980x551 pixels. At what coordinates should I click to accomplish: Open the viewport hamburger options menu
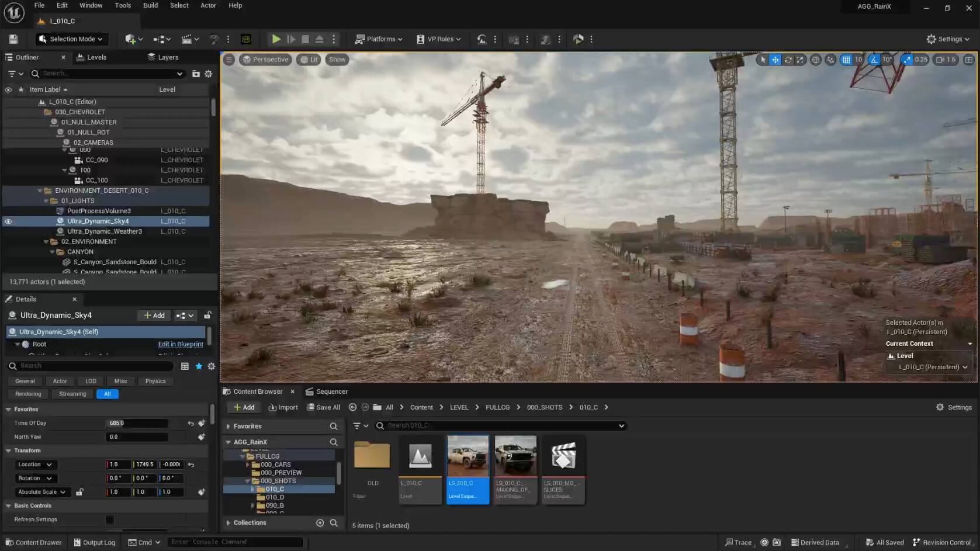229,60
